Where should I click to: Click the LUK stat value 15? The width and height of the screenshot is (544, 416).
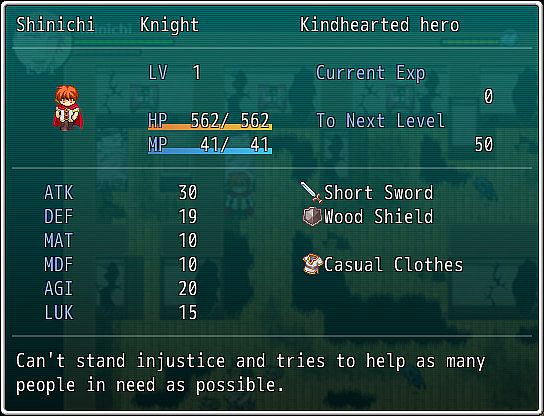point(188,312)
